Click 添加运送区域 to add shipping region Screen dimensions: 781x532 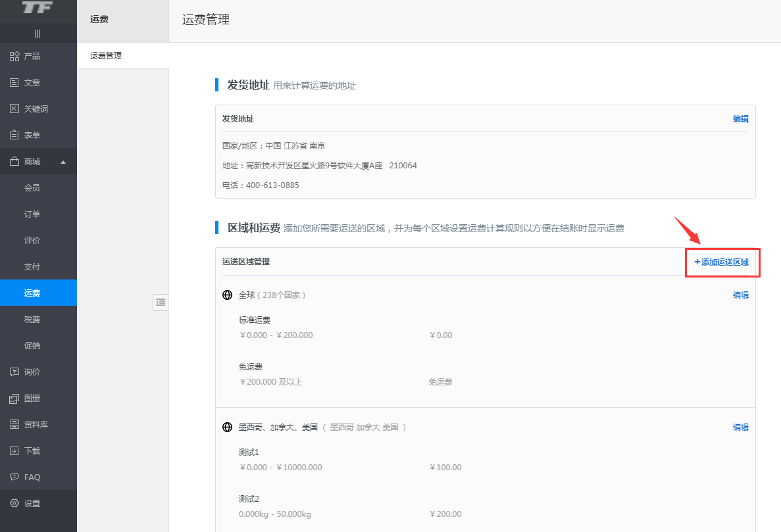pyautogui.click(x=722, y=262)
